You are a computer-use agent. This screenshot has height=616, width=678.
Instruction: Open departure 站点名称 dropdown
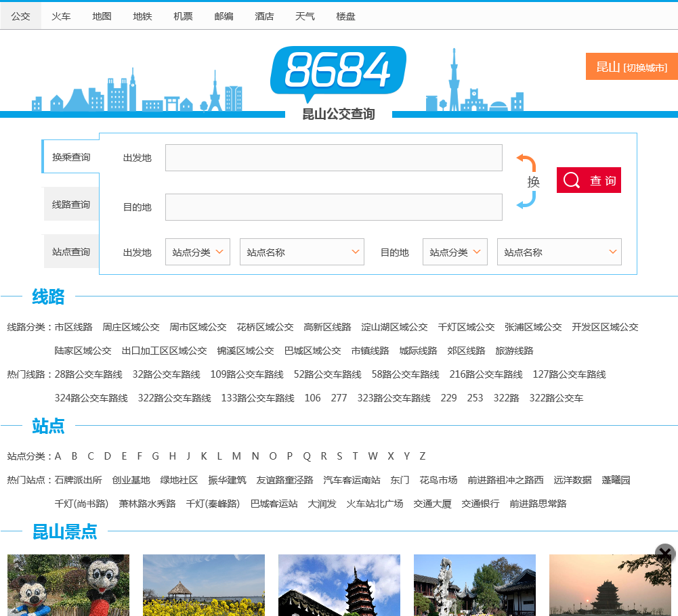coord(302,252)
